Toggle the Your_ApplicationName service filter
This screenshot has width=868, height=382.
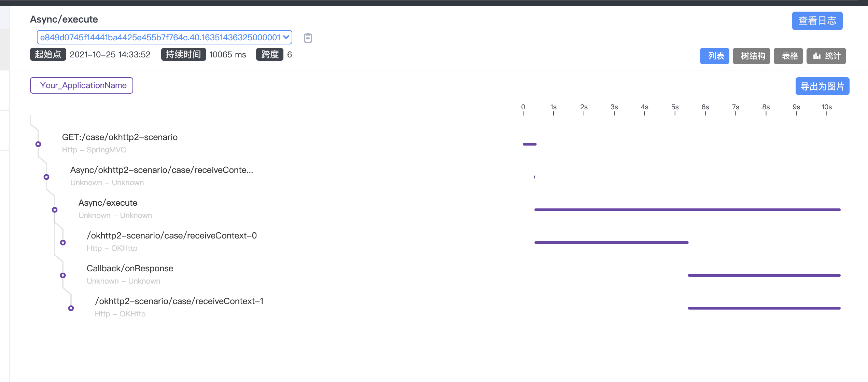coord(82,85)
